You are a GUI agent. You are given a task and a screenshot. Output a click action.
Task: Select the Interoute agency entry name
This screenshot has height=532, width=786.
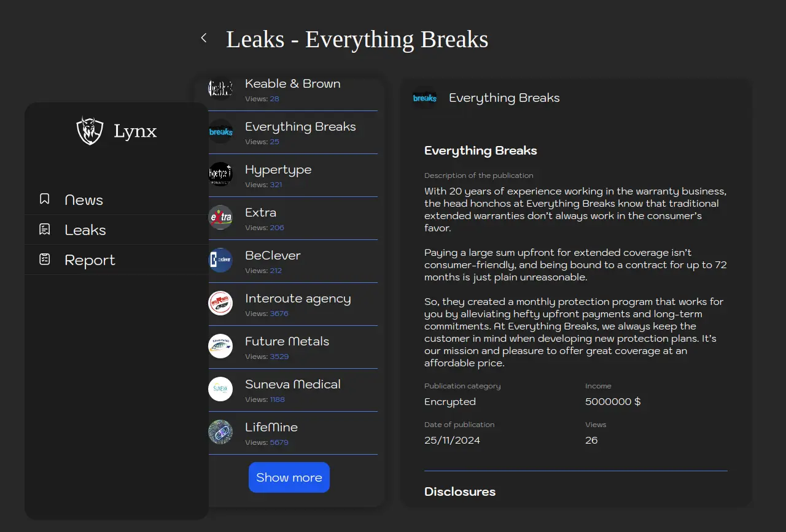pos(298,299)
